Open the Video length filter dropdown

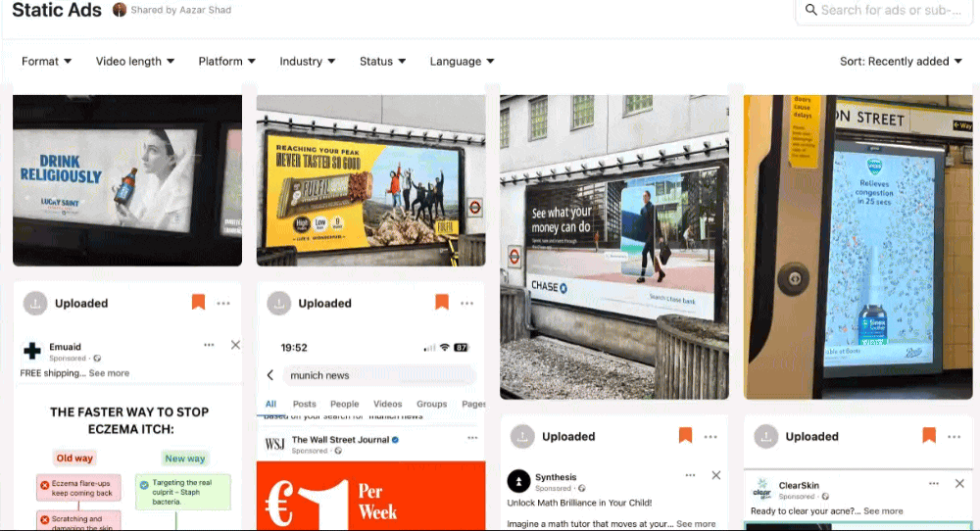(134, 61)
